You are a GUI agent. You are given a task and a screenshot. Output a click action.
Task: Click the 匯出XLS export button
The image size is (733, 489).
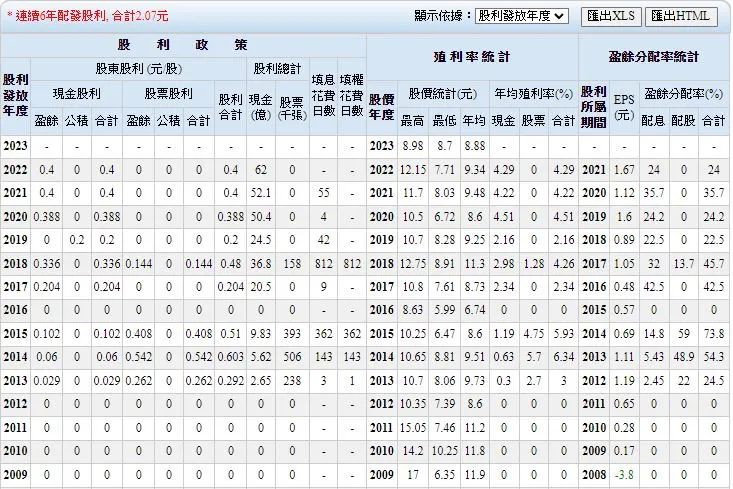click(611, 16)
